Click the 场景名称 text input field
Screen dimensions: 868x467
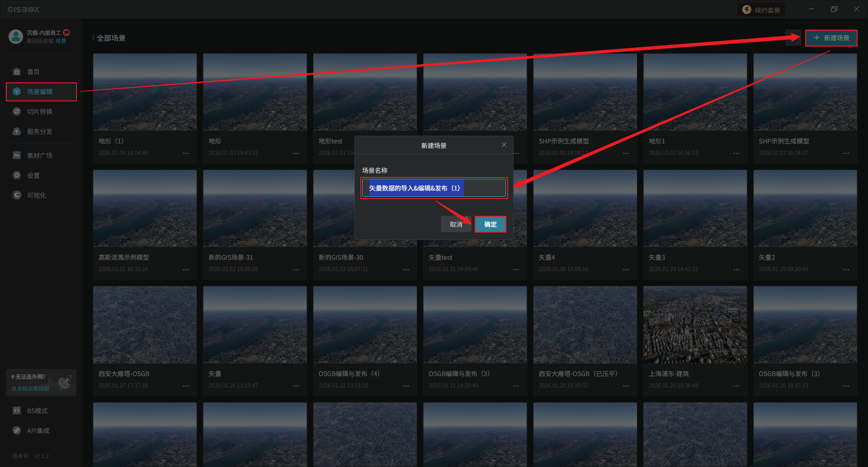point(434,188)
